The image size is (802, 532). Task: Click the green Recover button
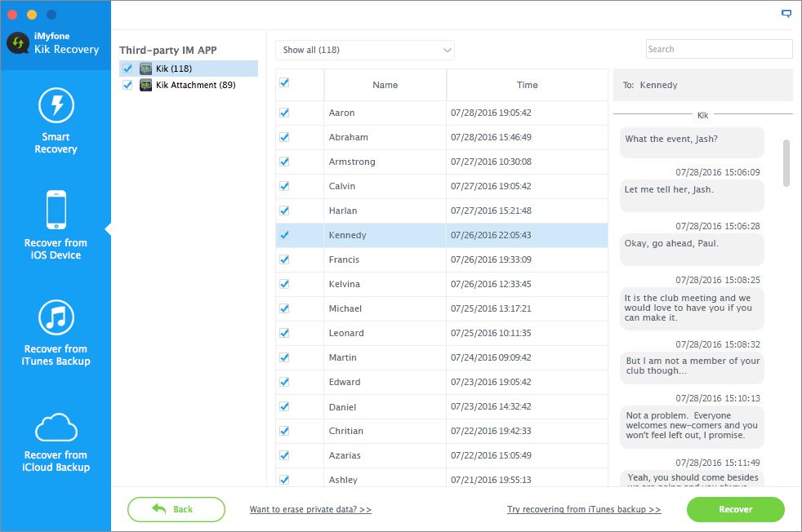pos(736,509)
